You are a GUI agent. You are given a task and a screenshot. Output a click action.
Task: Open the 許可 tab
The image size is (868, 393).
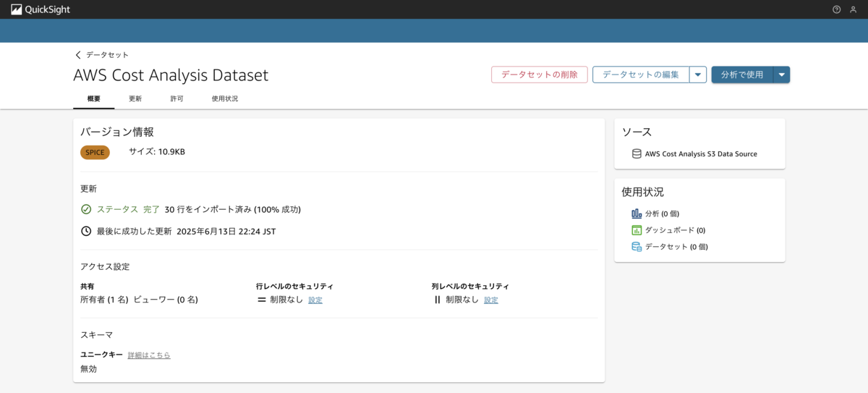[176, 98]
